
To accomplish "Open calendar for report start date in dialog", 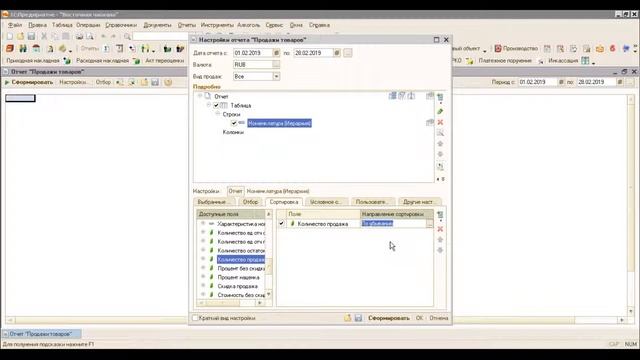I will (276, 53).
